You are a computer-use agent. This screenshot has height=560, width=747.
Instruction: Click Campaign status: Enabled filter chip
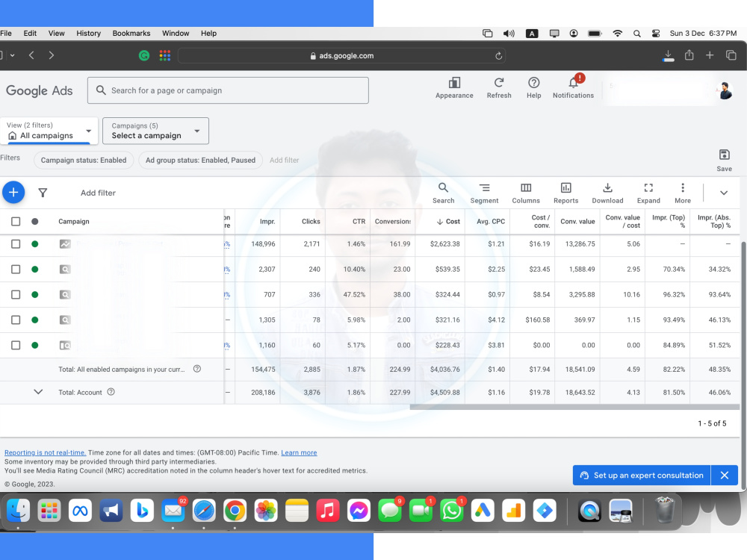[x=84, y=160]
